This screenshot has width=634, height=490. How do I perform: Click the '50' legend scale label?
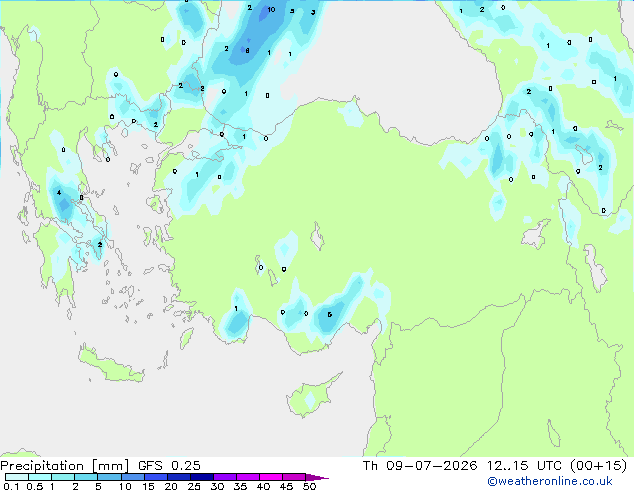309,486
